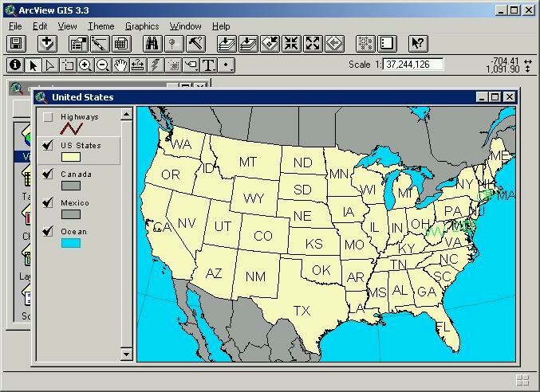Click the Find binoculars button
The height and width of the screenshot is (392, 540).
(x=152, y=44)
